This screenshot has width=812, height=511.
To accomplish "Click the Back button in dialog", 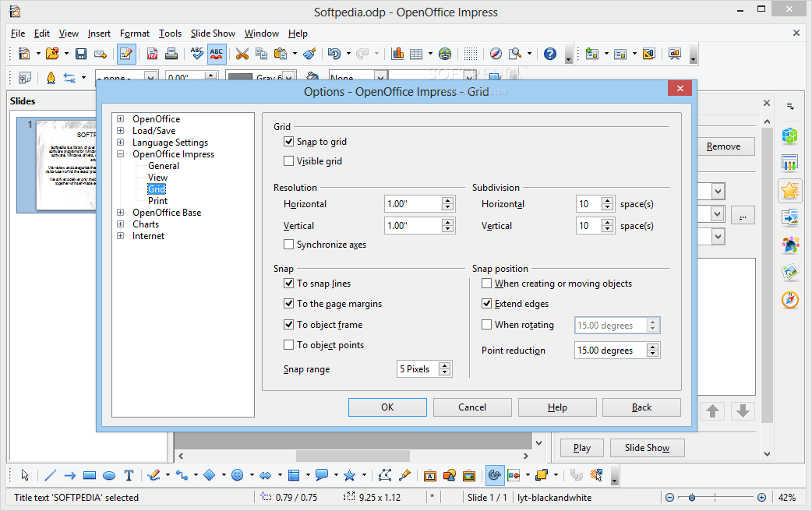I will click(x=641, y=407).
